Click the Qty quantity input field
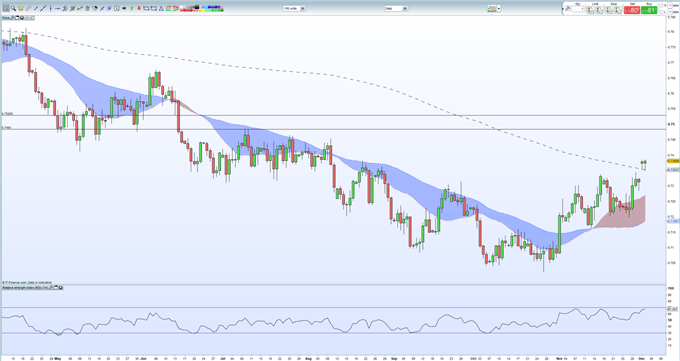This screenshot has width=680, height=361. (x=577, y=9)
